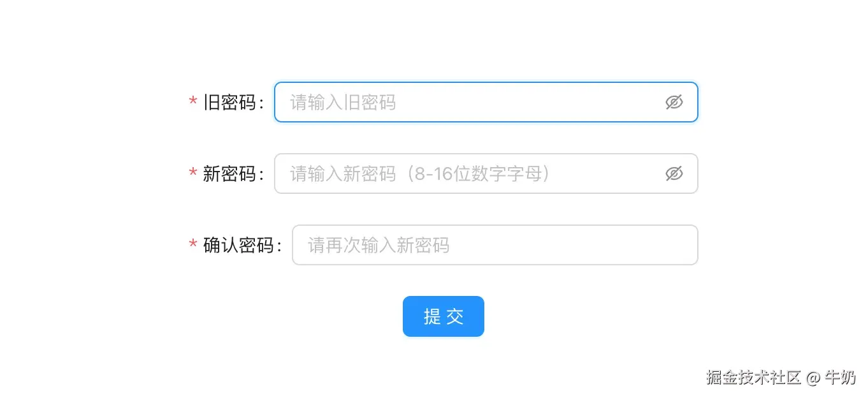Select the placeholder text 请输入旧密码
The width and height of the screenshot is (868, 398).
pyautogui.click(x=342, y=102)
